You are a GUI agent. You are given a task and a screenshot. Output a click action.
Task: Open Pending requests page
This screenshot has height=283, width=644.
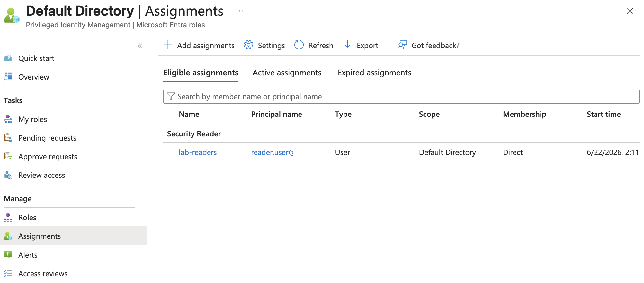pyautogui.click(x=47, y=138)
